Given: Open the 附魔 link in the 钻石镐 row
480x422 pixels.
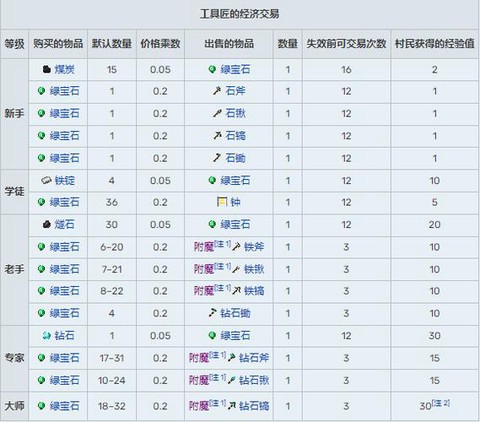Looking at the screenshot, I should pos(199,406).
